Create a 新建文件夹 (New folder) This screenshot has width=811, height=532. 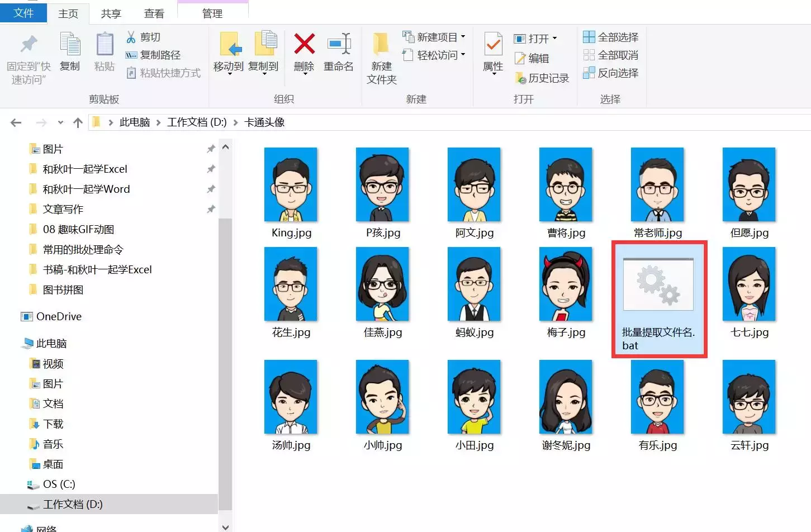click(382, 59)
